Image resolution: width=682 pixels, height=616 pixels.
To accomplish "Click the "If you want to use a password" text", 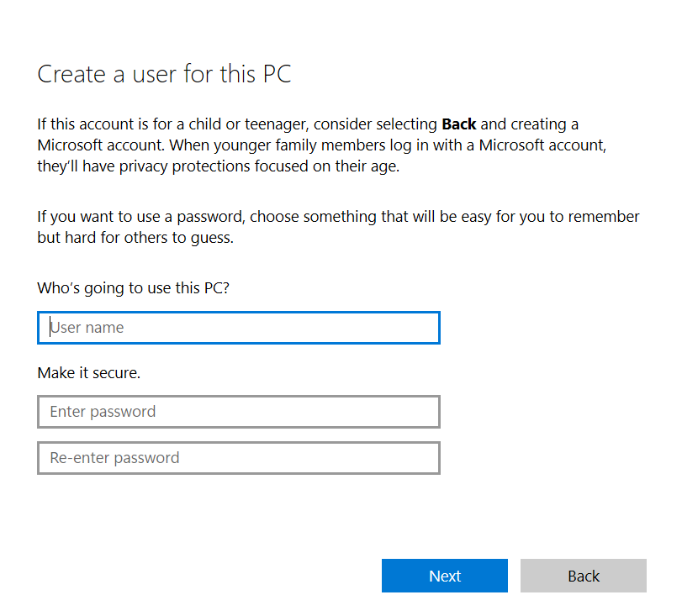I will (x=140, y=217).
